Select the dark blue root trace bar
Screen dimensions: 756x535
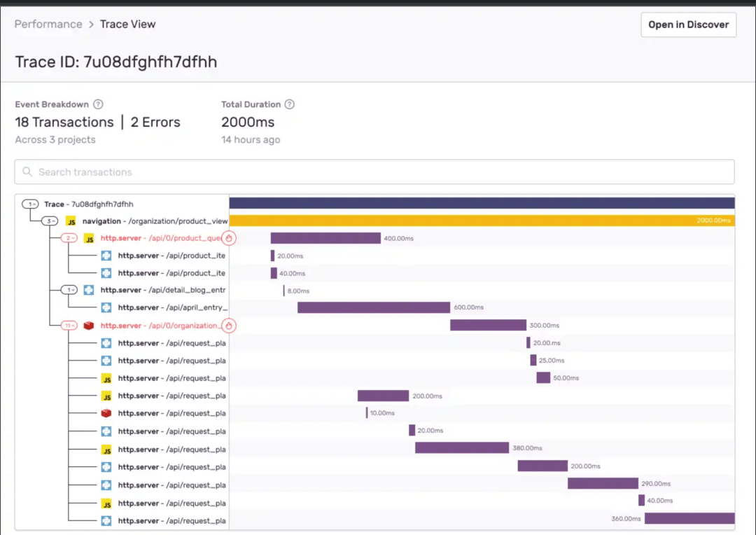(482, 203)
